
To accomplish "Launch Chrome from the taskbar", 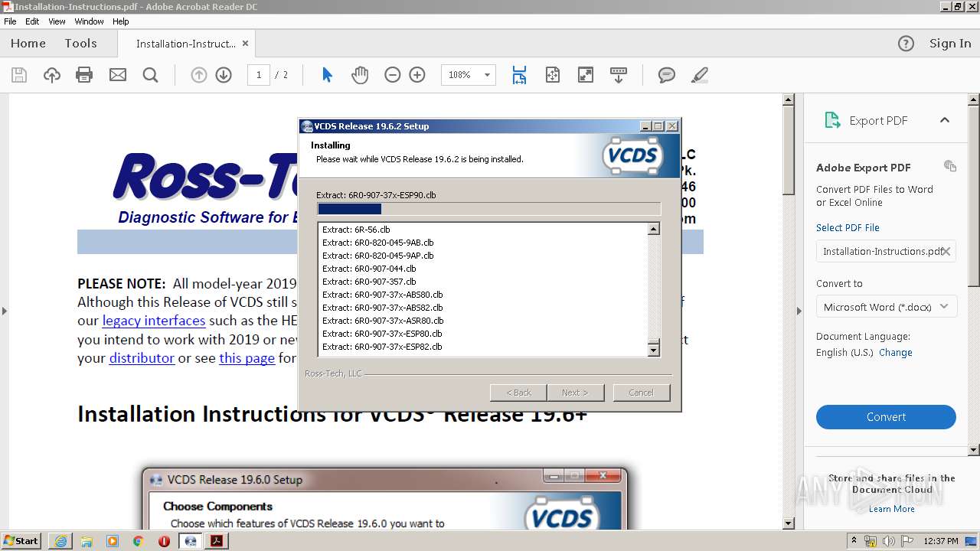I will 138,541.
